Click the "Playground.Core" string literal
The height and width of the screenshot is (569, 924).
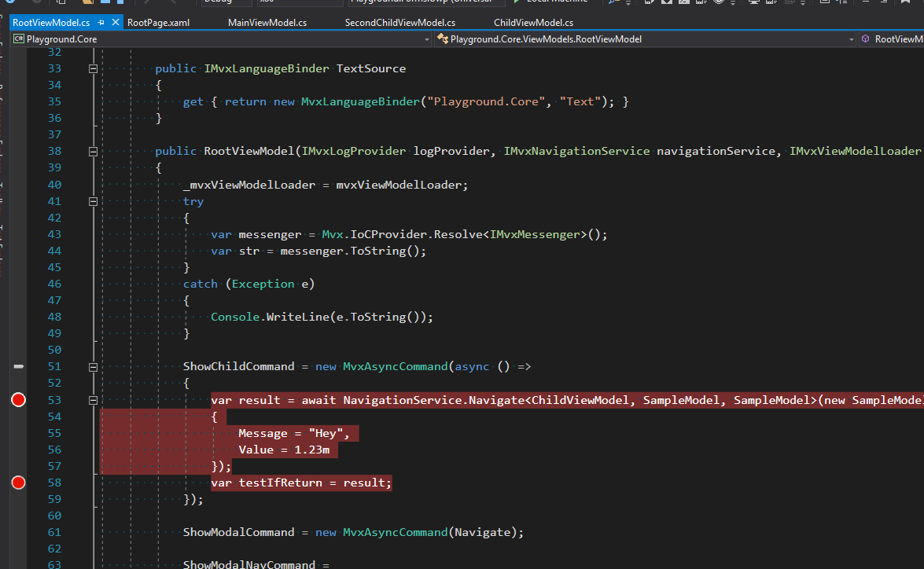click(486, 101)
